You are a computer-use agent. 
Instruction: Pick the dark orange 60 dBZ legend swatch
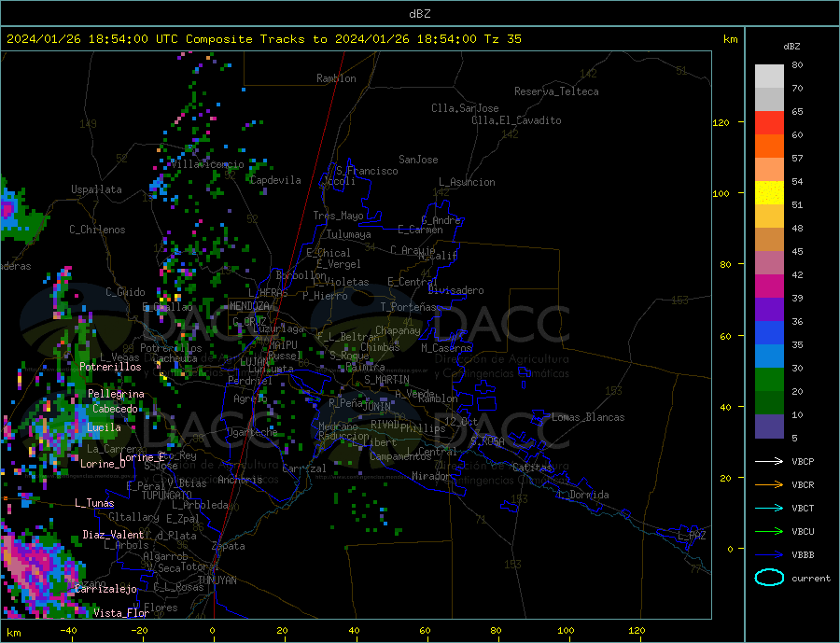coord(769,147)
